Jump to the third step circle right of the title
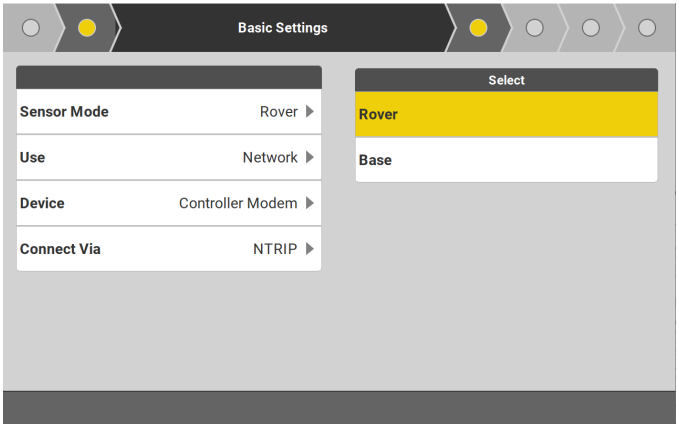Image resolution: width=679 pixels, height=427 pixels. (591, 27)
